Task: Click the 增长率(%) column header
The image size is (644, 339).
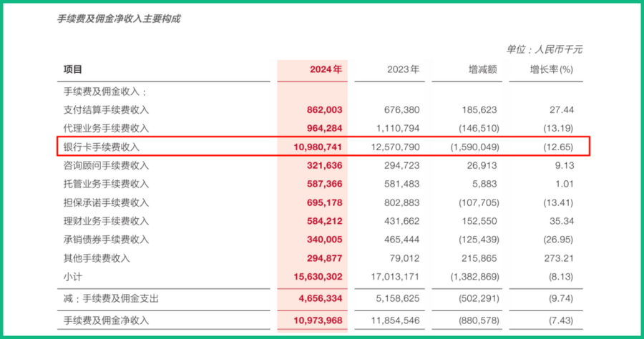Action: tap(551, 69)
